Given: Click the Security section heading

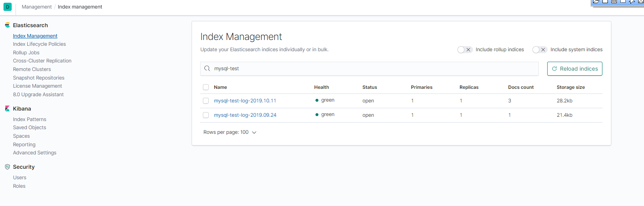Looking at the screenshot, I should (x=24, y=167).
